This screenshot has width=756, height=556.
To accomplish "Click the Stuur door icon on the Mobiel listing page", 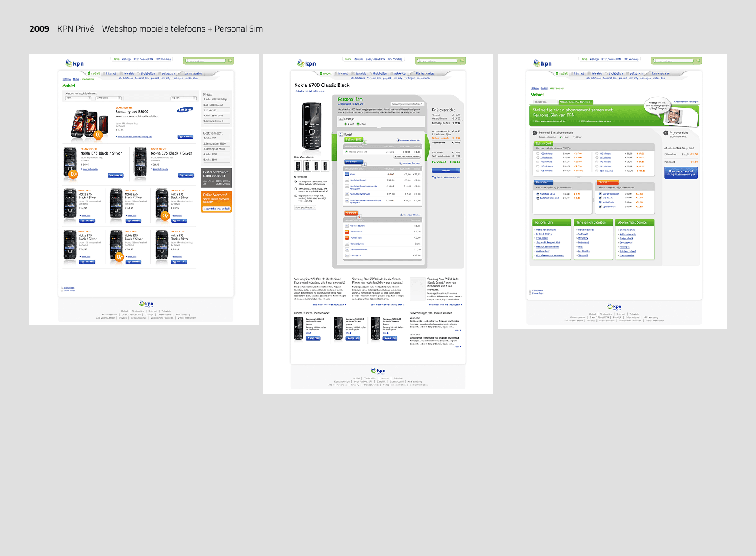I will coord(62,291).
